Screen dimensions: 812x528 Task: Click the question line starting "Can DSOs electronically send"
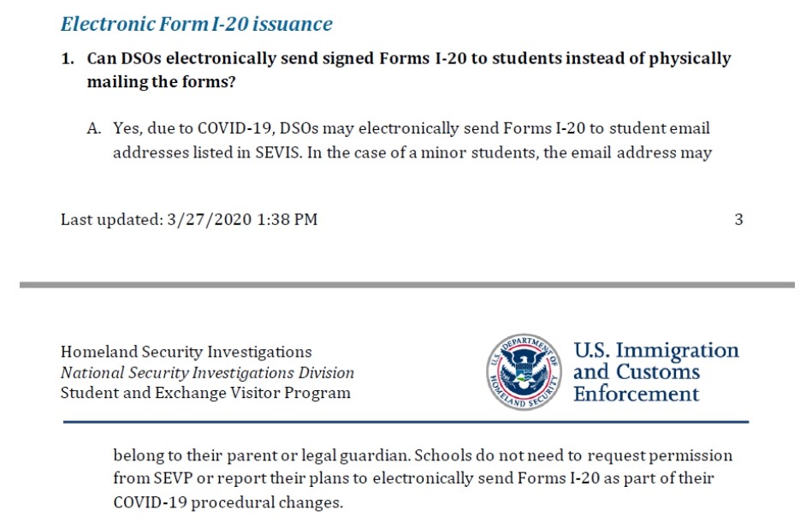409,59
